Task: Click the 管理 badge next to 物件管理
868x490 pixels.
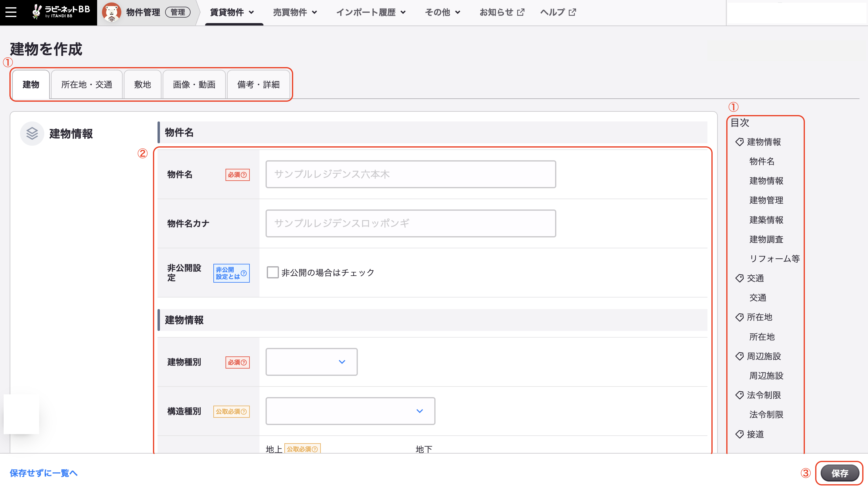Action: pyautogui.click(x=178, y=12)
